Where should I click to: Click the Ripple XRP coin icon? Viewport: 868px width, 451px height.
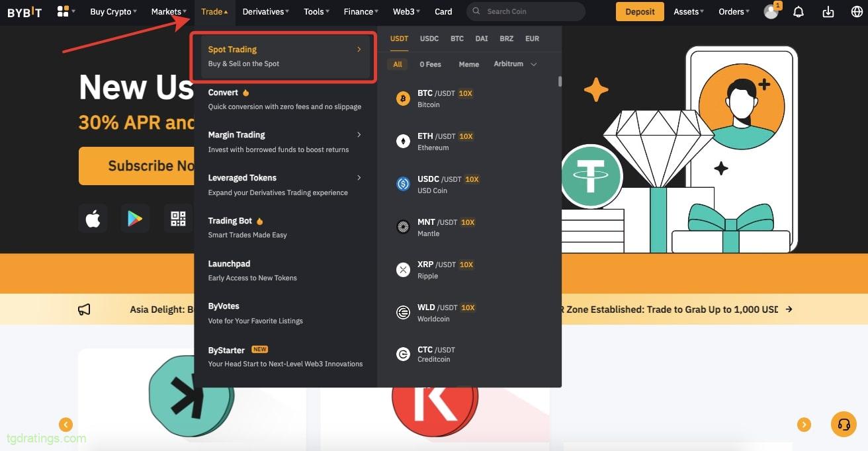(x=403, y=269)
